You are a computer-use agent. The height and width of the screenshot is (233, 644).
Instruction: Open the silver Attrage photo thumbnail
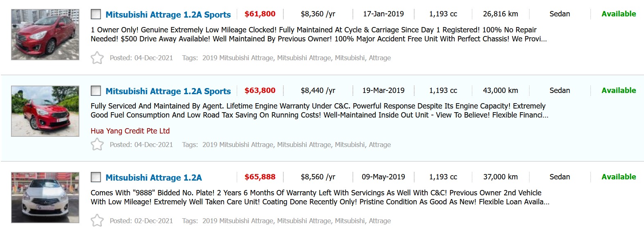click(x=45, y=197)
